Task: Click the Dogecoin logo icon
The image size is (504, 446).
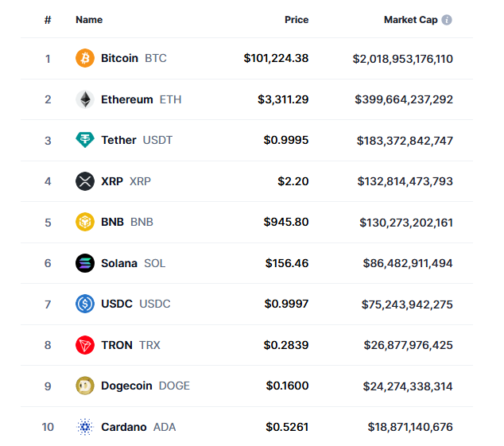Action: pos(85,386)
